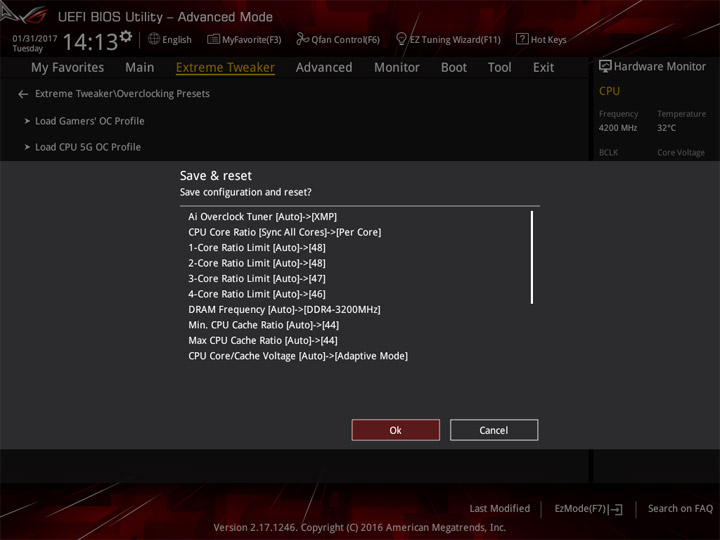Open MyFavorite(F3) list

tap(244, 40)
